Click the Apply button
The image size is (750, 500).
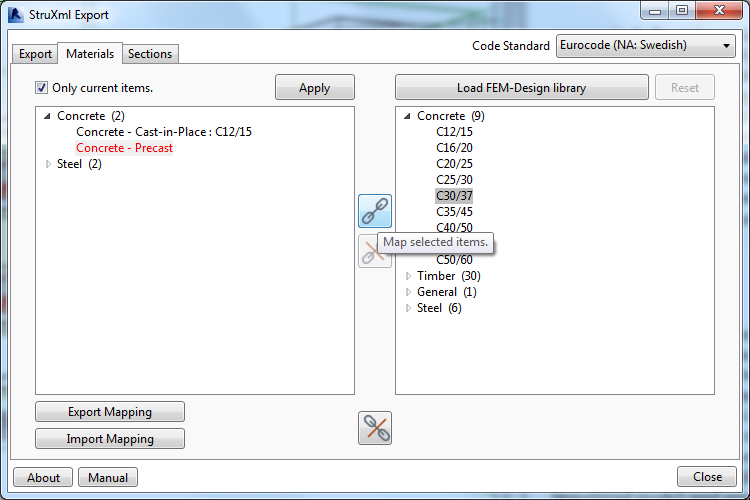(315, 88)
